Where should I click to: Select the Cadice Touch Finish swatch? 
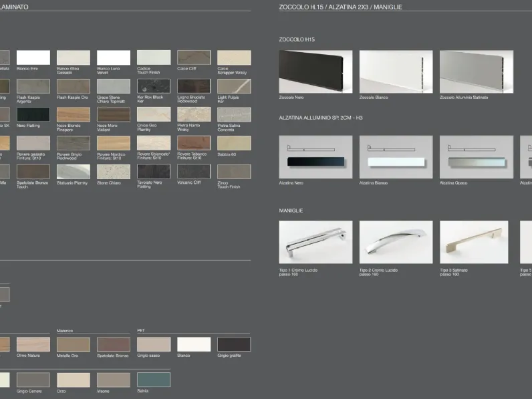click(x=154, y=57)
